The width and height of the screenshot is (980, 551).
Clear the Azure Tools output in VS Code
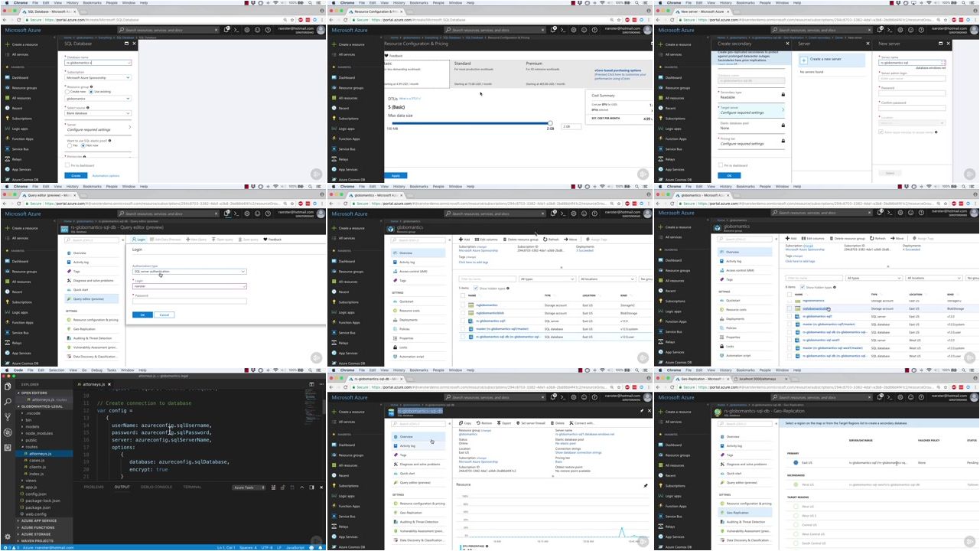coord(273,487)
